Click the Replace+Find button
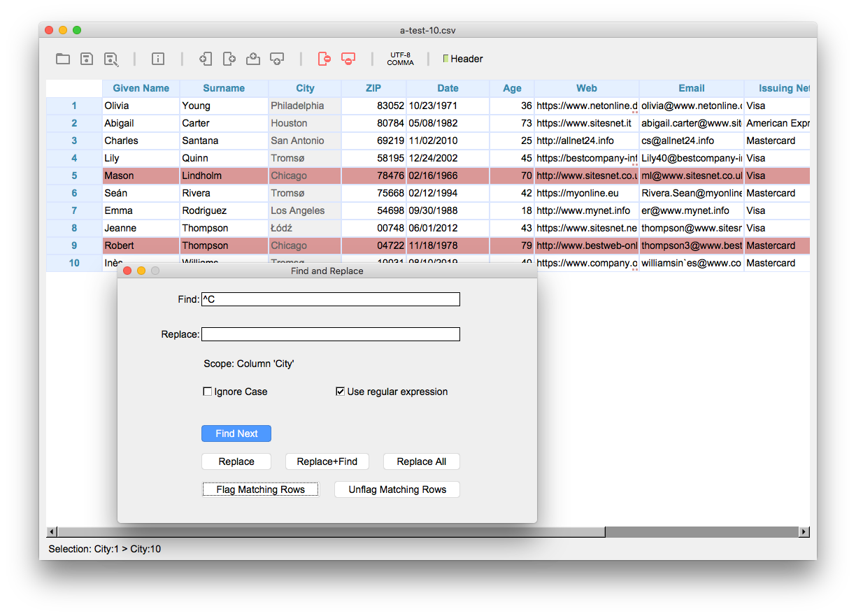This screenshot has height=616, width=856. point(327,461)
